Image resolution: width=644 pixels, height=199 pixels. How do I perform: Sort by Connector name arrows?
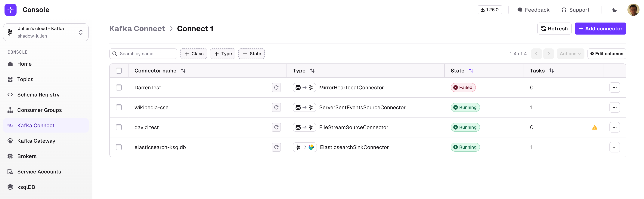click(183, 71)
